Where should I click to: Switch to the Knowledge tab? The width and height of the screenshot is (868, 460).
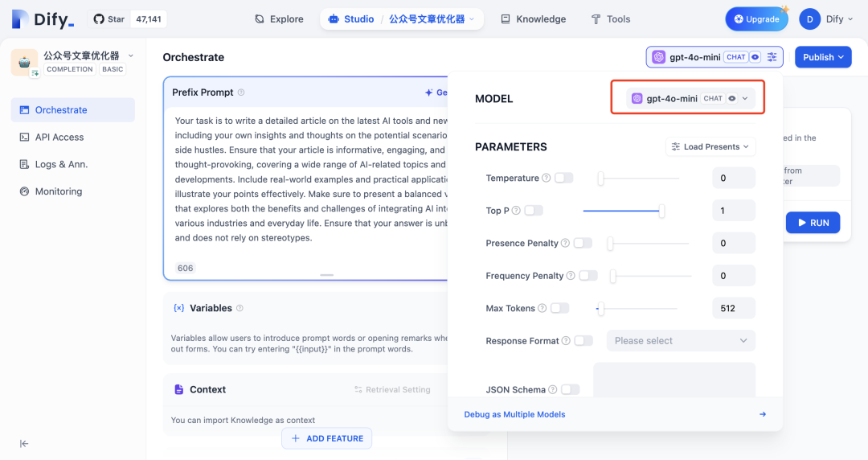pyautogui.click(x=533, y=19)
